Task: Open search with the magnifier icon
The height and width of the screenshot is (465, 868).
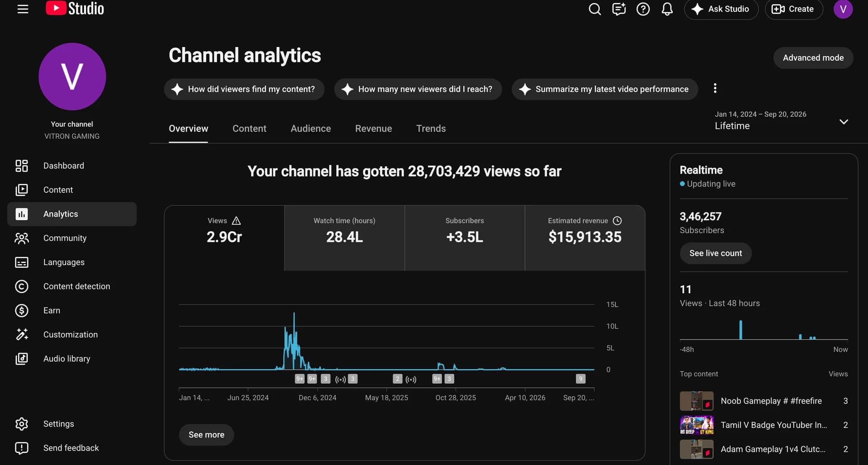Action: [595, 9]
